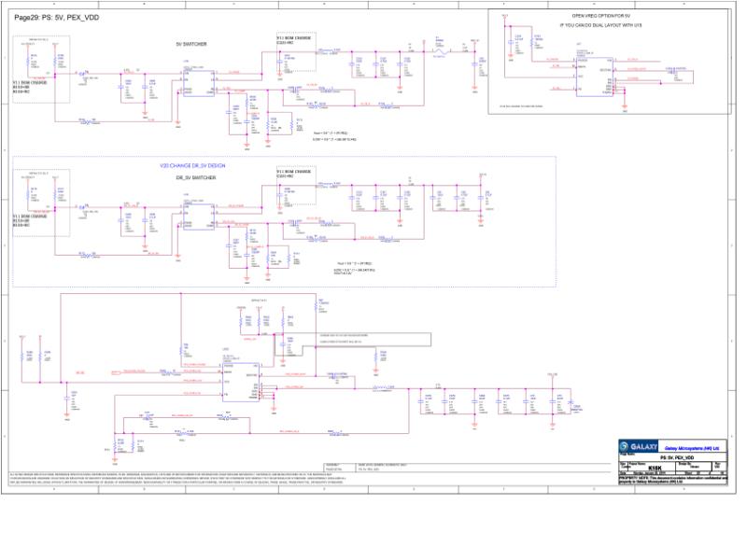747x560 pixels.
Task: Click the "PS: 5V, PEX_VDD" title block page name
Action: tap(675, 457)
